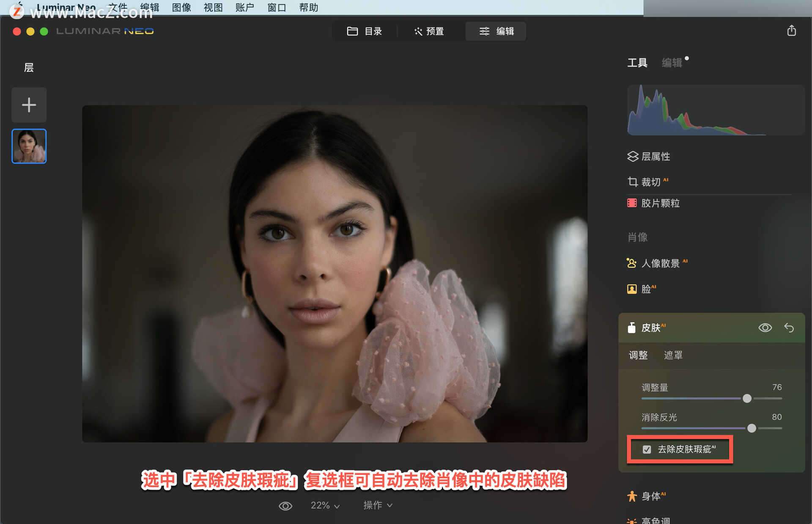Open the 22% zoom dropdown
Screen dimensions: 812x524
point(325,505)
